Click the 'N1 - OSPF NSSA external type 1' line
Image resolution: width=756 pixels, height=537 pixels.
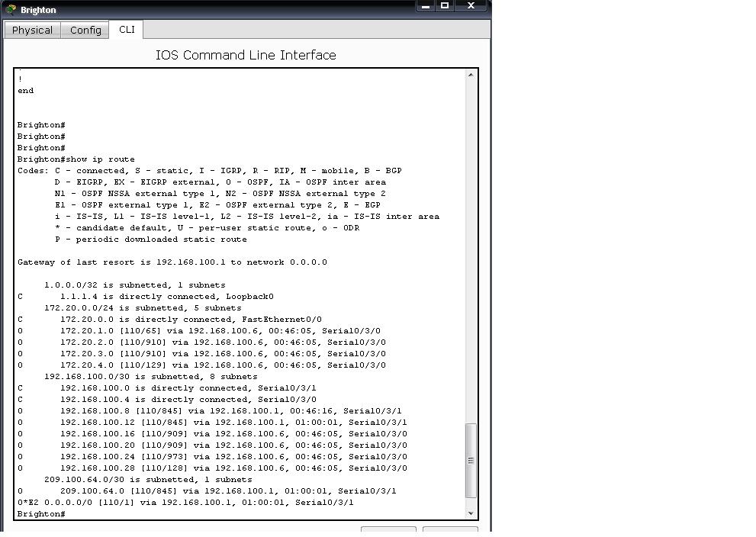[x=220, y=193]
